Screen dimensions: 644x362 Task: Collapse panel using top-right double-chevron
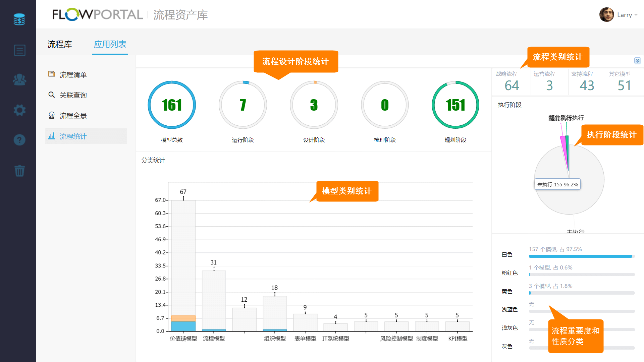click(x=637, y=61)
